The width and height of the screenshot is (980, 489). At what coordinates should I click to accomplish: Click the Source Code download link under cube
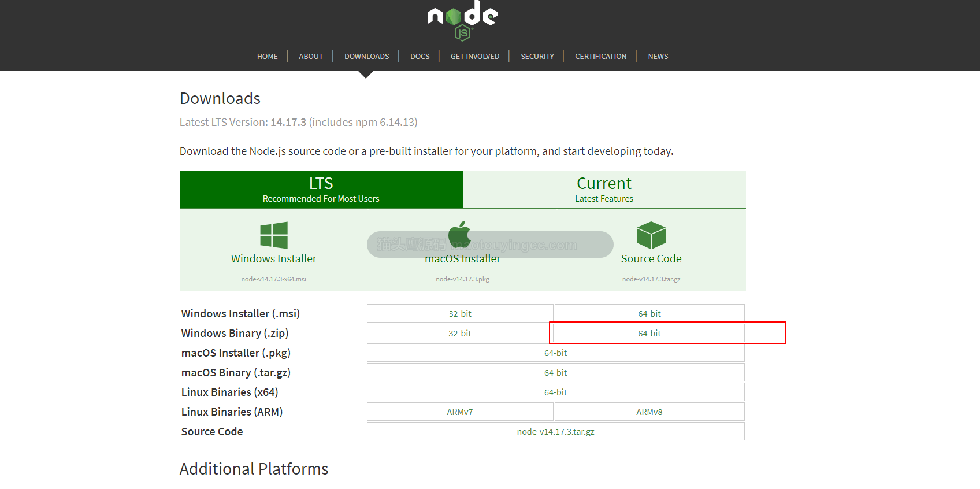click(651, 259)
